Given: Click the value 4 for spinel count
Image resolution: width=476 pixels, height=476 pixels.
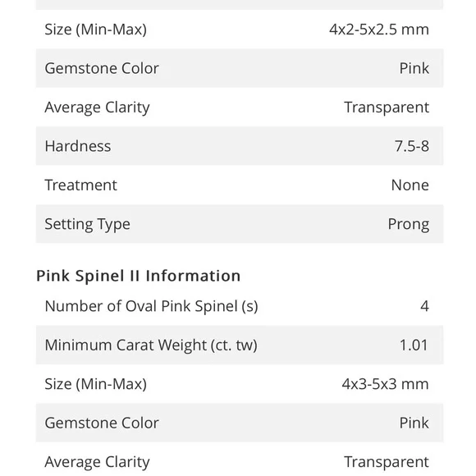Looking at the screenshot, I should [x=424, y=306].
